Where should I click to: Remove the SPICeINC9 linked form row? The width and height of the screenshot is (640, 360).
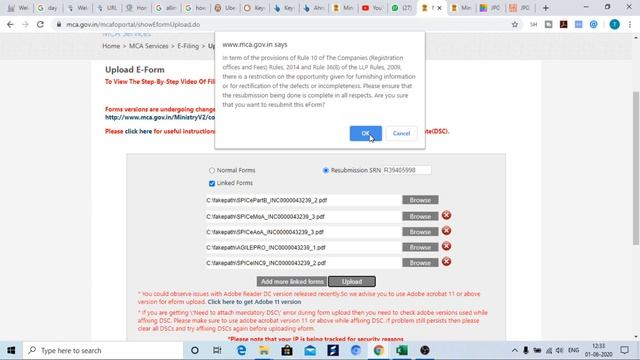tap(447, 262)
